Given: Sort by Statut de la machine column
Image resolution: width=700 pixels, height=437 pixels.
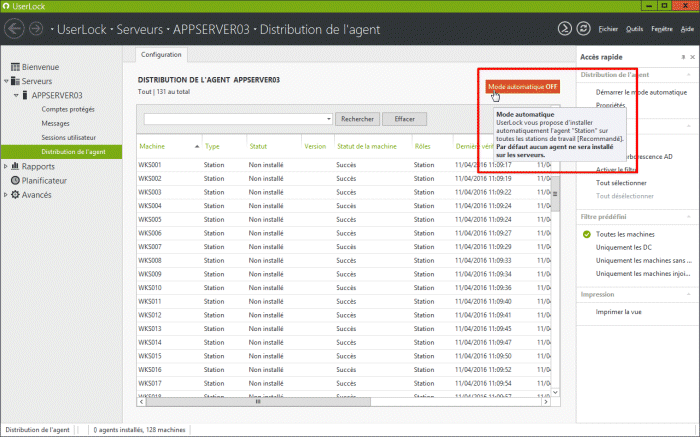Looking at the screenshot, I should click(x=367, y=146).
